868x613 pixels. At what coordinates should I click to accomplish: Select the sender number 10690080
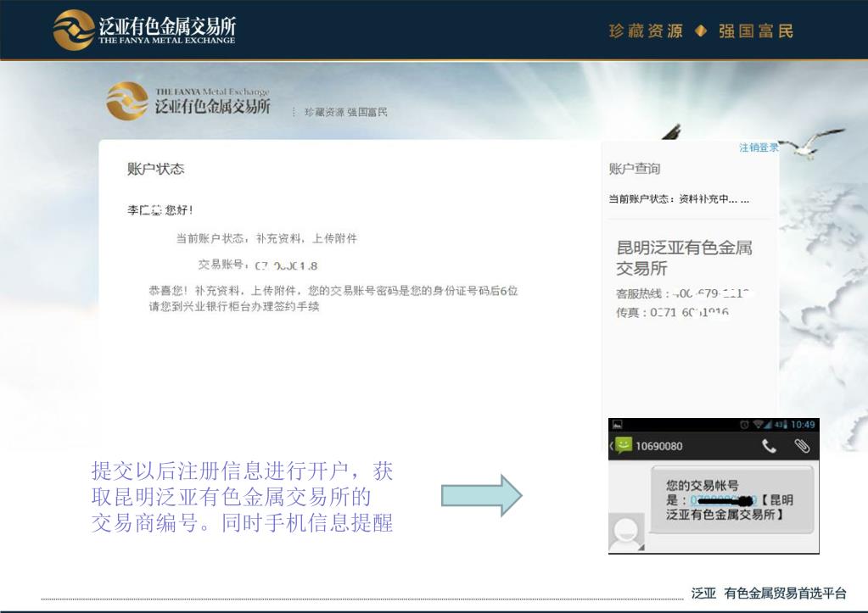click(x=658, y=446)
